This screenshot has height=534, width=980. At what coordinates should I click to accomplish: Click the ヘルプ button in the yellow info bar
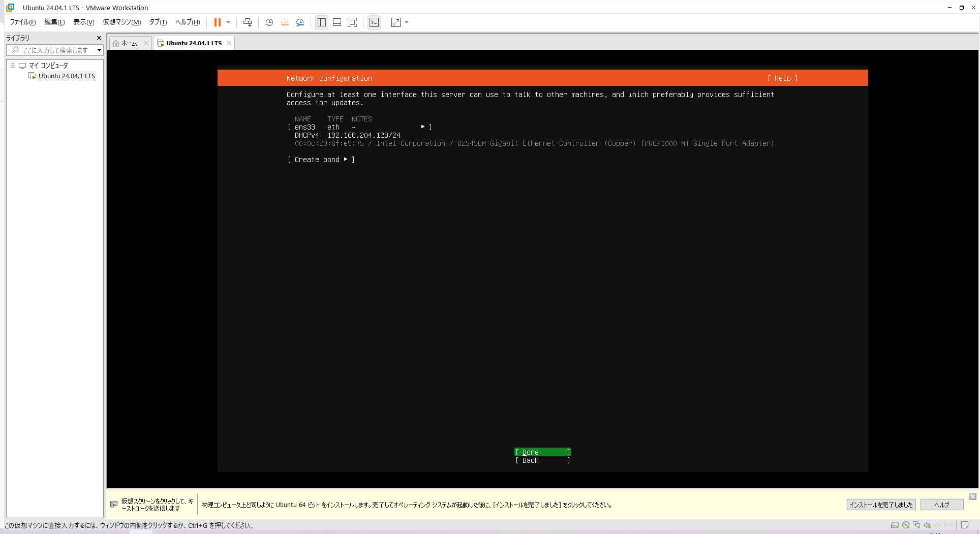(942, 505)
